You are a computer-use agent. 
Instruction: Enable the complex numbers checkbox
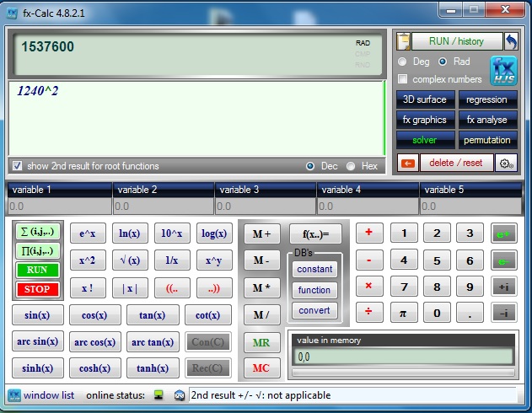402,79
